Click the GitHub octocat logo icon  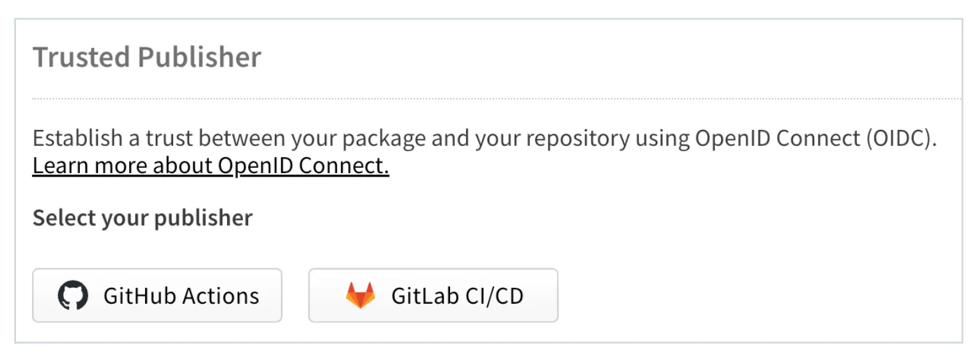click(73, 295)
